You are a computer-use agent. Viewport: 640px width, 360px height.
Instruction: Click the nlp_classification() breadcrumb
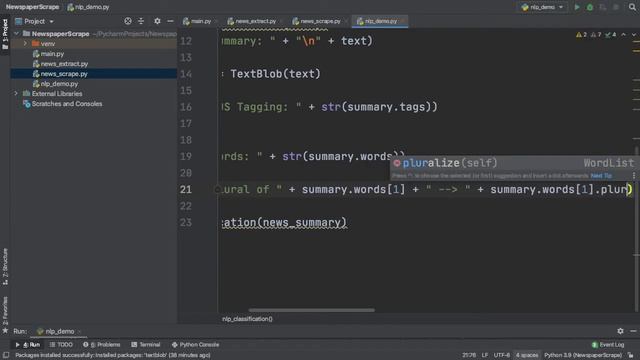point(247,319)
